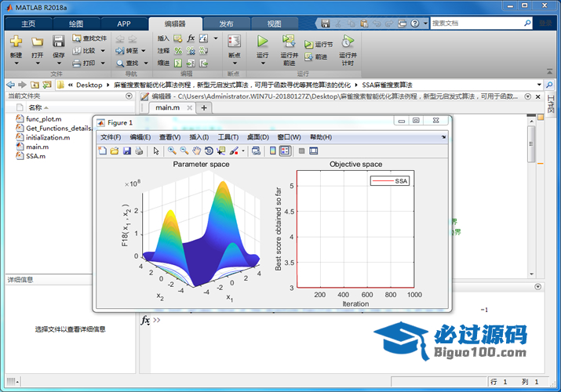Click the Save (保存) floppy icon
This screenshot has width=561, height=392.
tap(58, 42)
